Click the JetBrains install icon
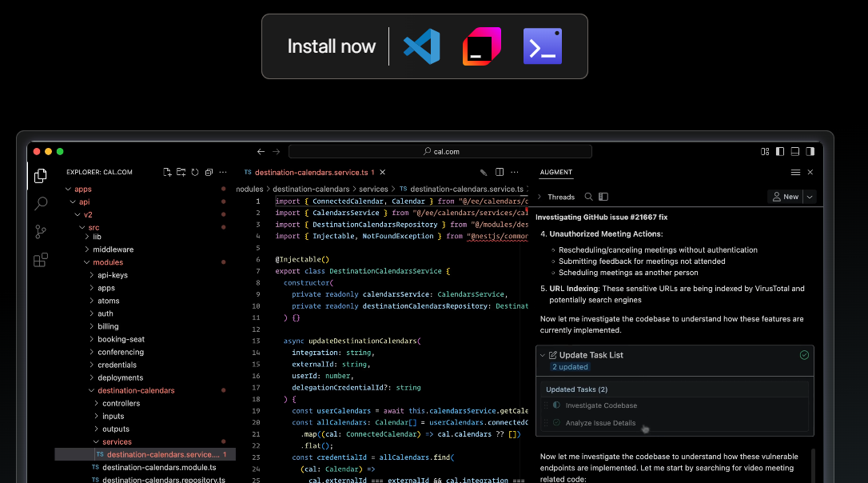Viewport: 868px width, 483px height. 482,46
